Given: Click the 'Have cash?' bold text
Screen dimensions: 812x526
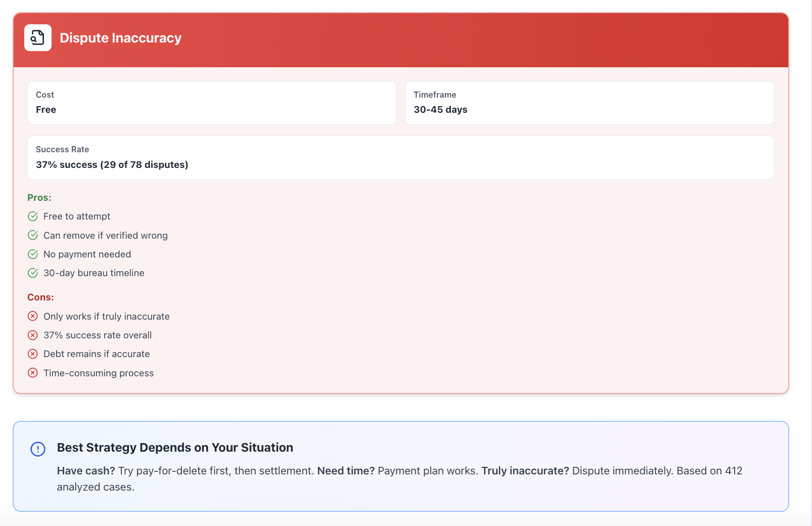Looking at the screenshot, I should coord(86,471).
